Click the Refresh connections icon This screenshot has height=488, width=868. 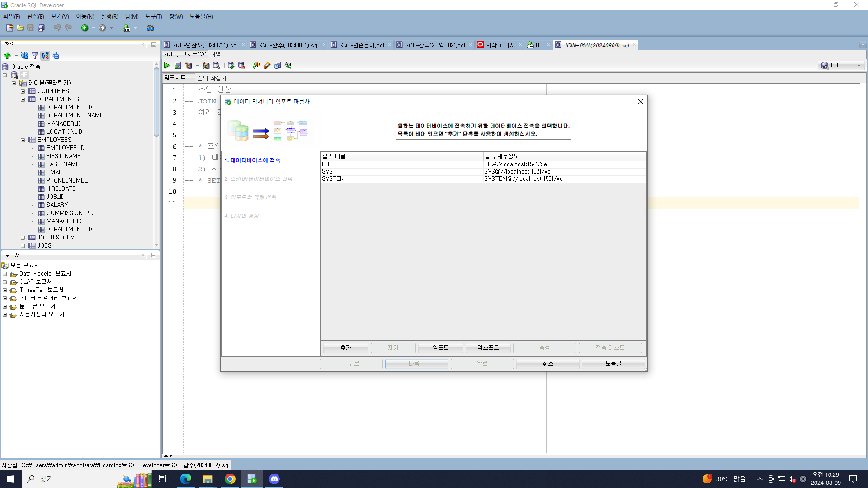25,56
